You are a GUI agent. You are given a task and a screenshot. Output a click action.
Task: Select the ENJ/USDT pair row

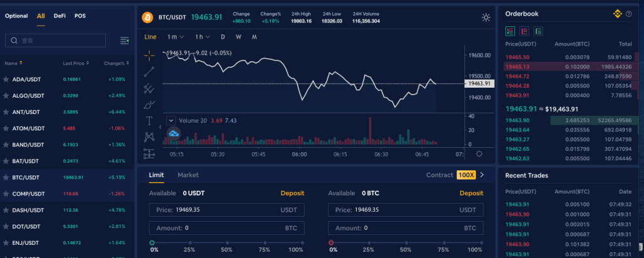pos(67,243)
